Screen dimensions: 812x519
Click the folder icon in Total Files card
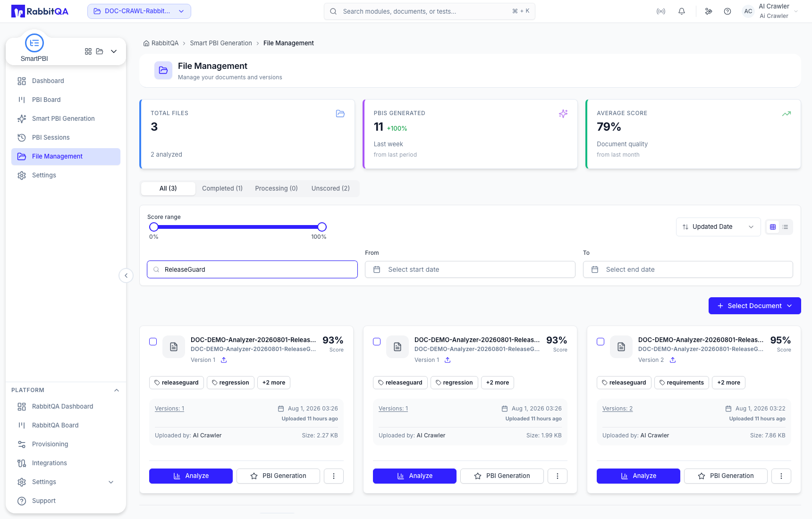click(x=340, y=114)
